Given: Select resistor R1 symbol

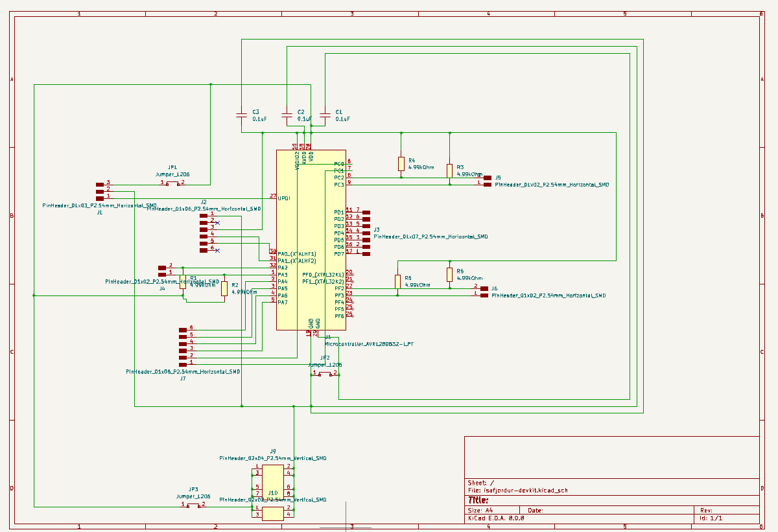Looking at the screenshot, I should [183, 281].
